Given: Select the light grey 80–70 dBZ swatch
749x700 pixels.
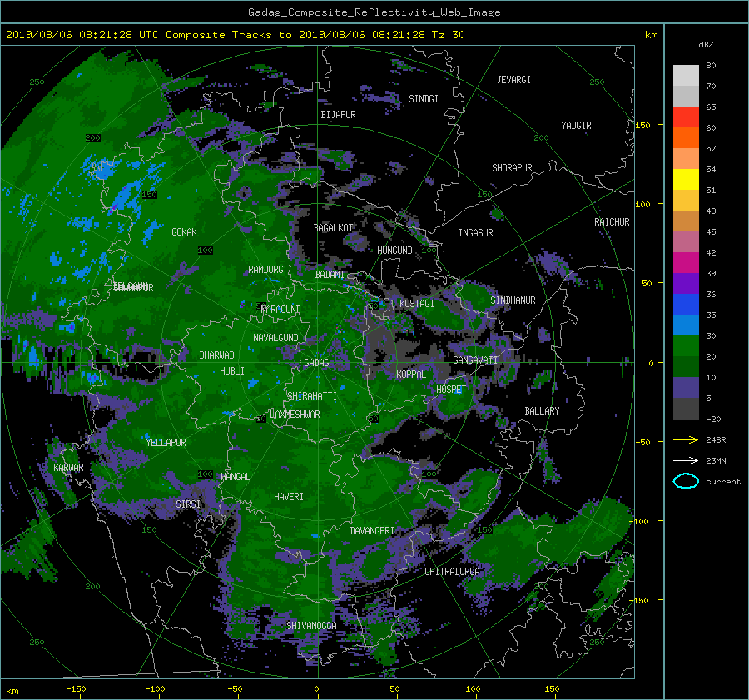Looking at the screenshot, I should [686, 75].
